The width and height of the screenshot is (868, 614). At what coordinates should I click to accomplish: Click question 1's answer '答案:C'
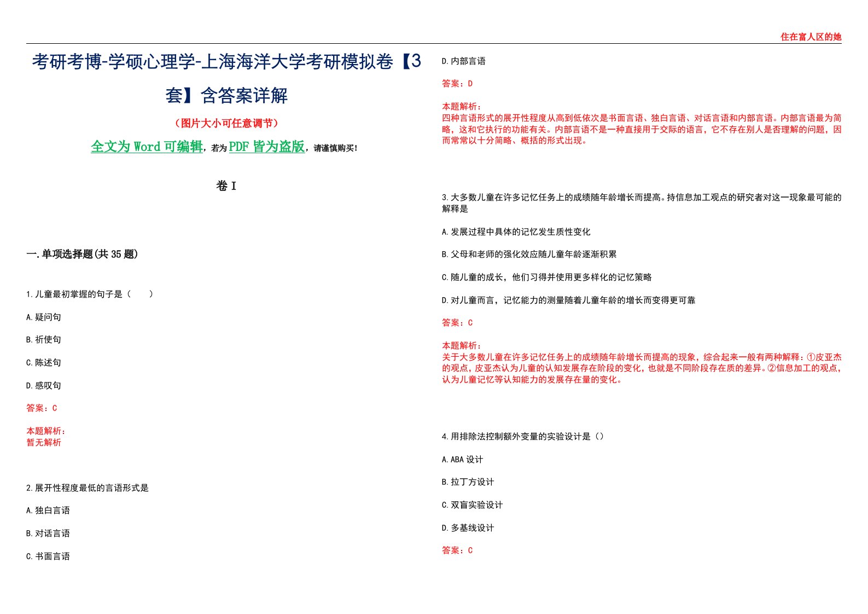42,408
